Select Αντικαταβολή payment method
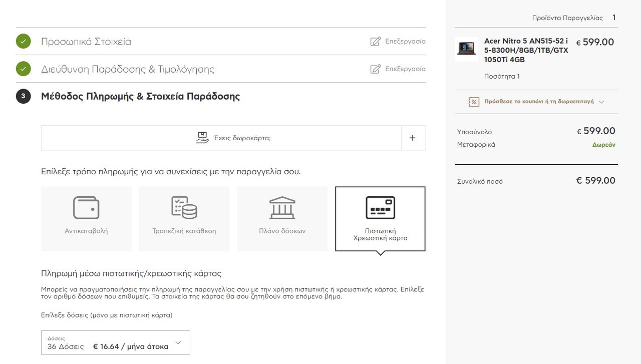Image resolution: width=641 pixels, height=364 pixels. [x=86, y=219]
